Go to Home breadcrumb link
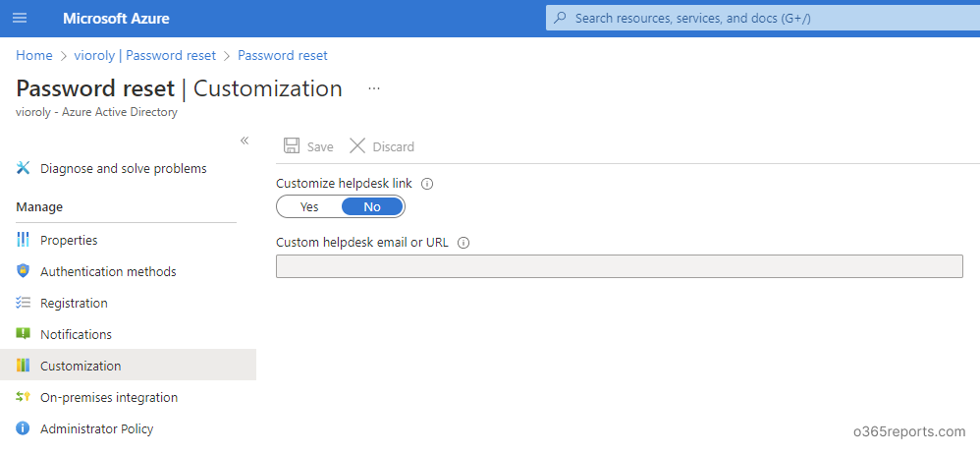980x454 pixels. point(34,55)
